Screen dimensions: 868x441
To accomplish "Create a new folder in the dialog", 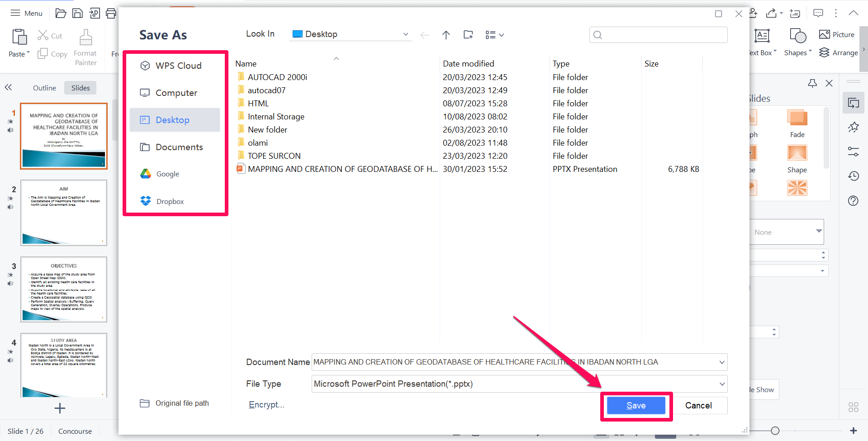I will (468, 34).
